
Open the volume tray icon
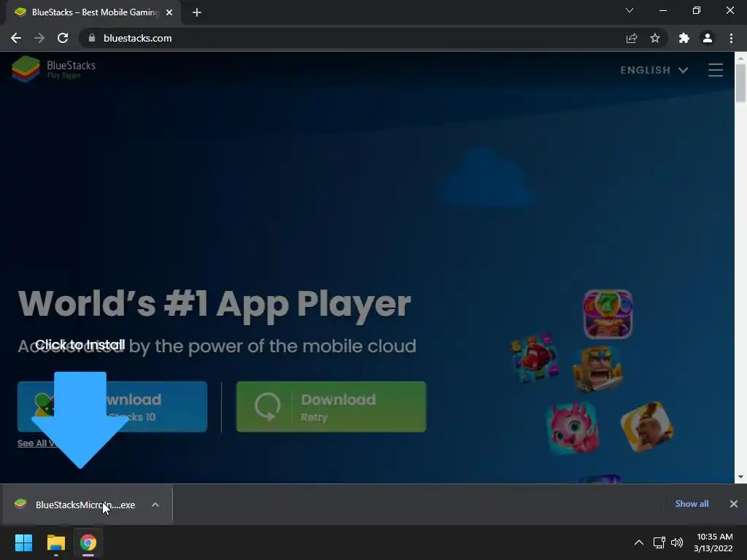676,542
